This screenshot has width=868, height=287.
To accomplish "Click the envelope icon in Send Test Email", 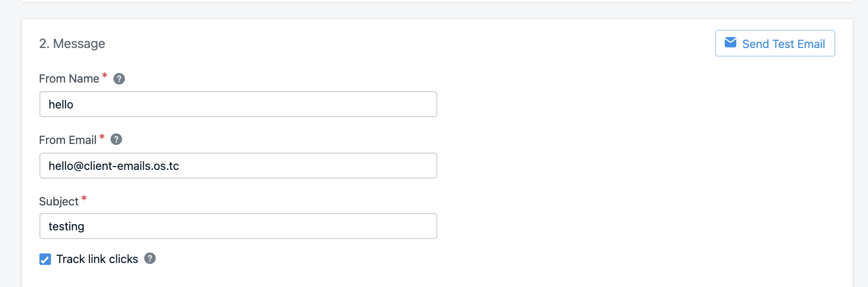I will coord(731,42).
